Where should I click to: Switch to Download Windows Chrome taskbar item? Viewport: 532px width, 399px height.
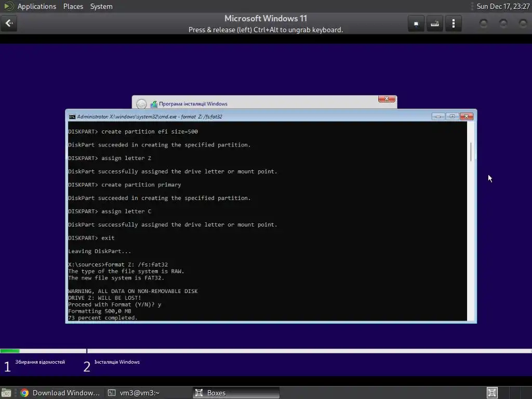pos(60,393)
